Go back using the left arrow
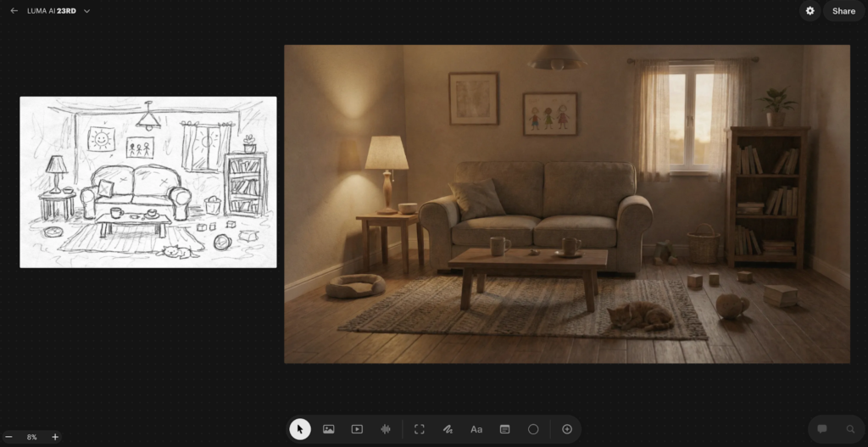 (x=14, y=11)
